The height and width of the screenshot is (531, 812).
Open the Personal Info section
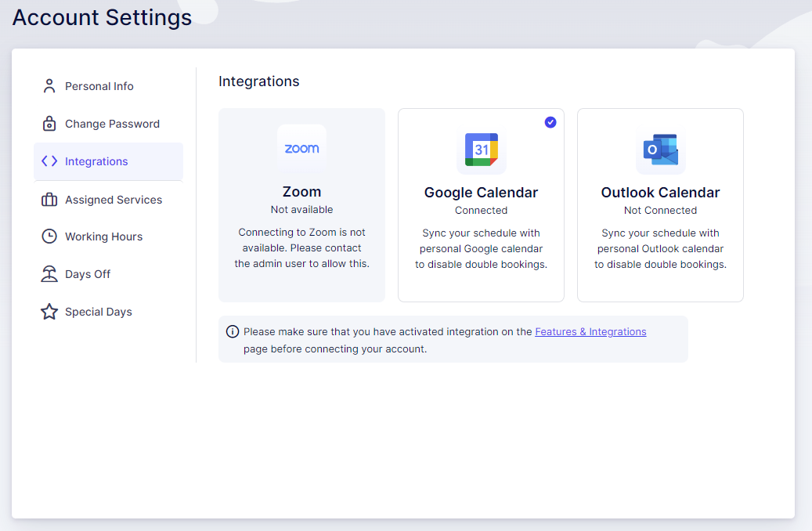[x=108, y=86]
